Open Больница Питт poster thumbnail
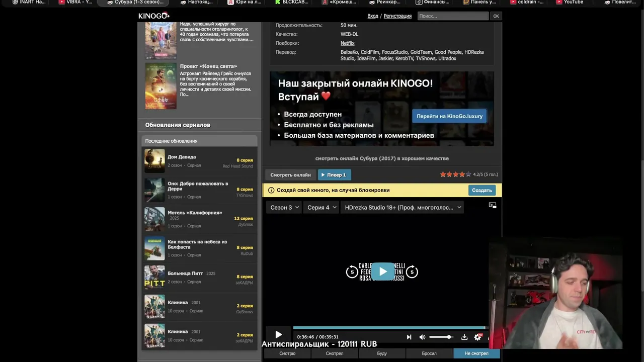This screenshot has width=644, height=362. click(154, 277)
